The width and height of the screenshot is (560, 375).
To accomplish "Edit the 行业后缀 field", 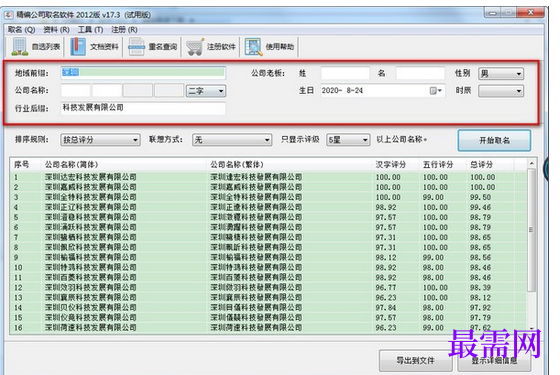I will tap(143, 108).
